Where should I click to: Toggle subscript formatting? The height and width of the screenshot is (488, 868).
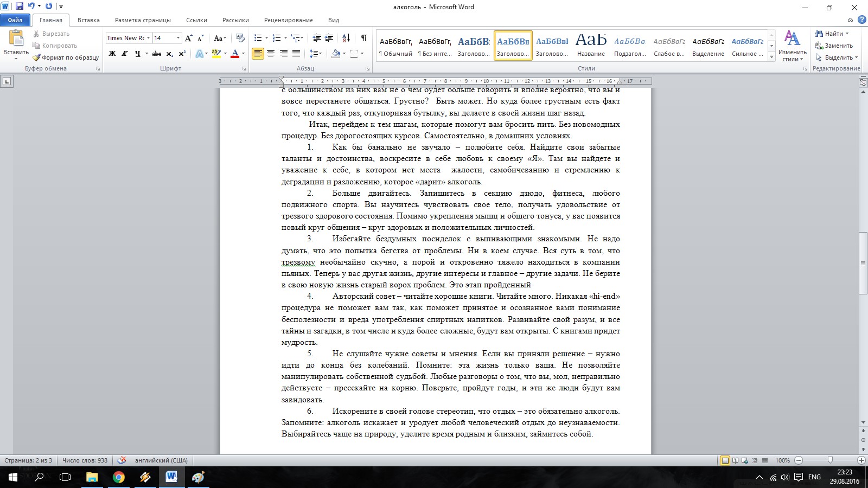(x=170, y=54)
